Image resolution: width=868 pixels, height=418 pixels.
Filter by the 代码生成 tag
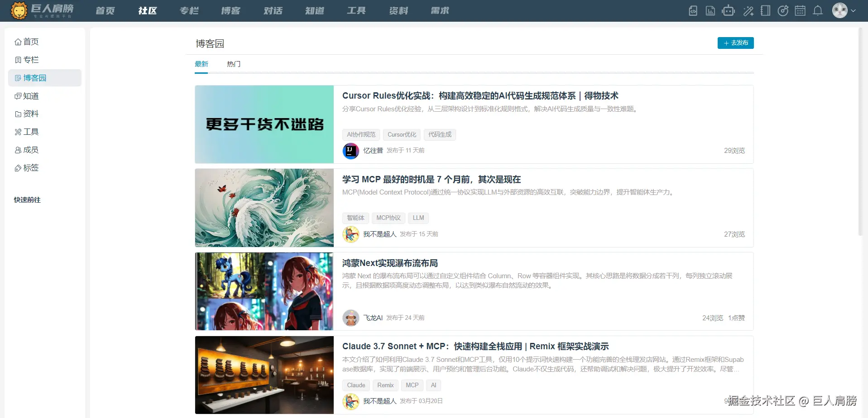point(440,135)
